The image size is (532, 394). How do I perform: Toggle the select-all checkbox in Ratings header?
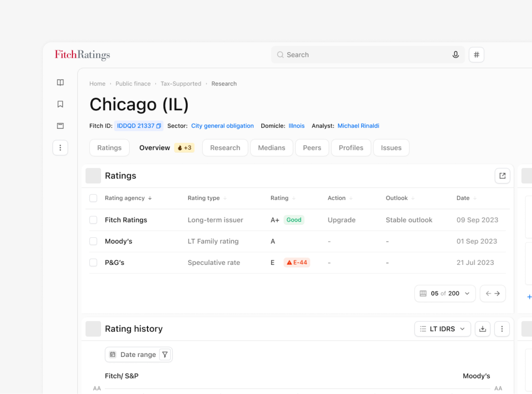(x=93, y=198)
